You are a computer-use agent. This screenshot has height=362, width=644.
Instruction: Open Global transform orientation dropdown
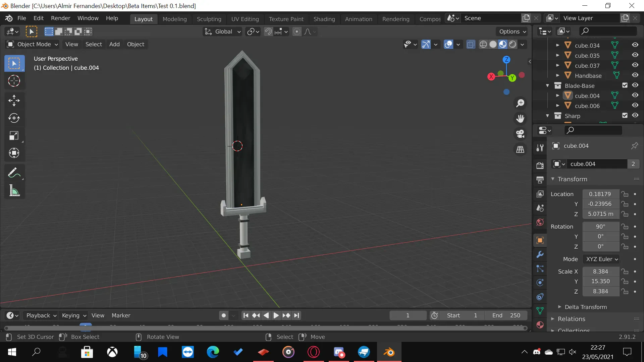(x=222, y=32)
